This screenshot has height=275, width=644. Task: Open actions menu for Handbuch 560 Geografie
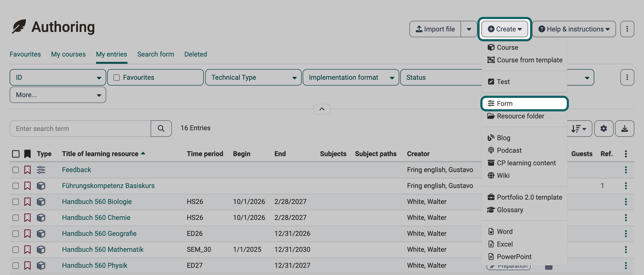[626, 233]
